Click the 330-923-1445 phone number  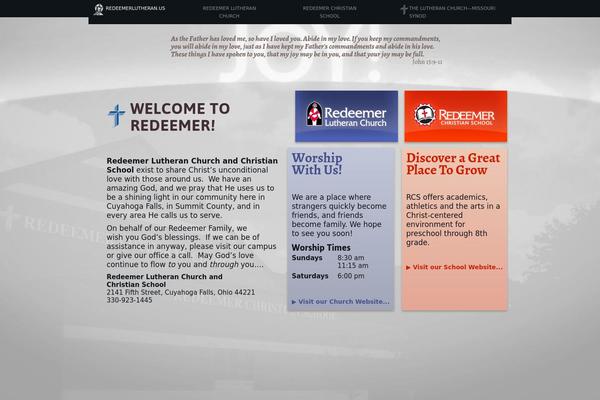click(129, 300)
